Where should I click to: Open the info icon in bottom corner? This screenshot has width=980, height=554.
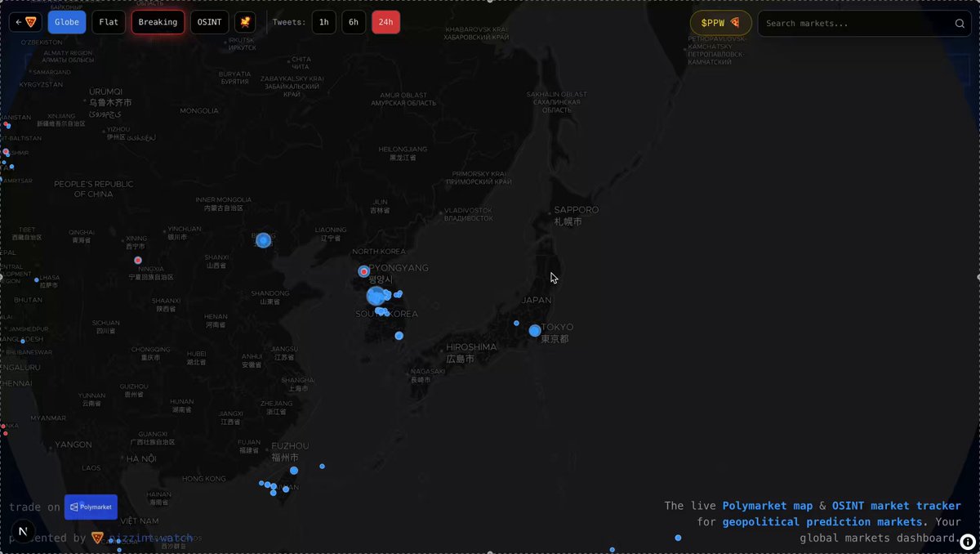coord(968,541)
